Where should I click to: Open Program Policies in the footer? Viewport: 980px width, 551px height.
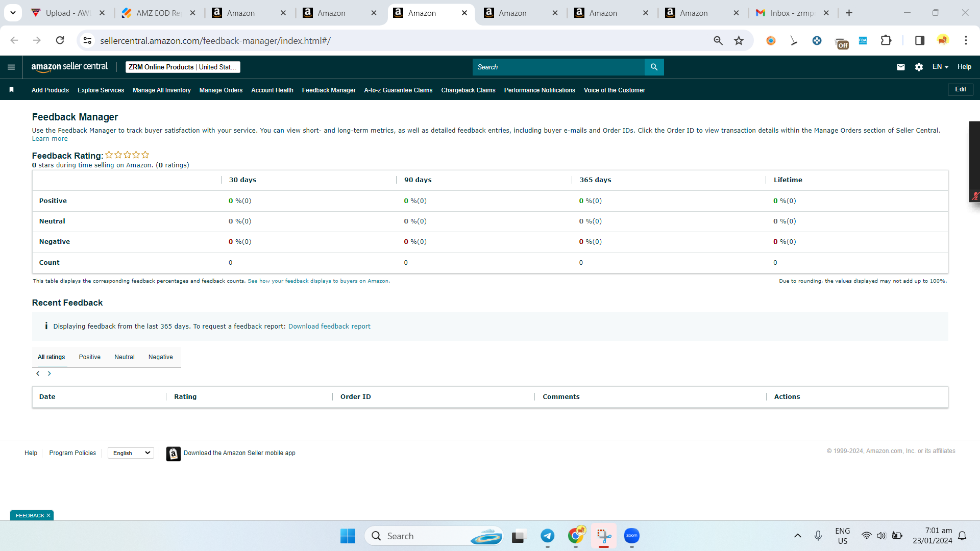(72, 453)
